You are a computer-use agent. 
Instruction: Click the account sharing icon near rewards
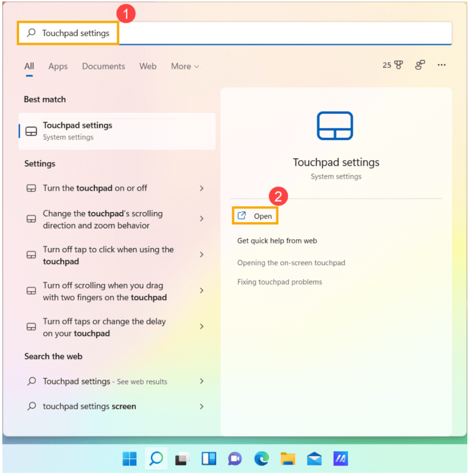click(x=420, y=65)
